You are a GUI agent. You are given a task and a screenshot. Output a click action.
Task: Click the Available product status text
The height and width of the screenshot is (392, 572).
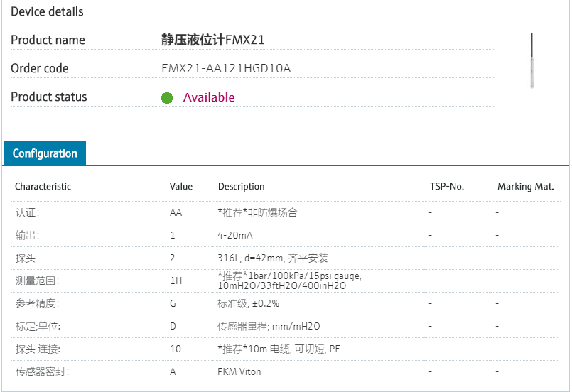click(209, 97)
